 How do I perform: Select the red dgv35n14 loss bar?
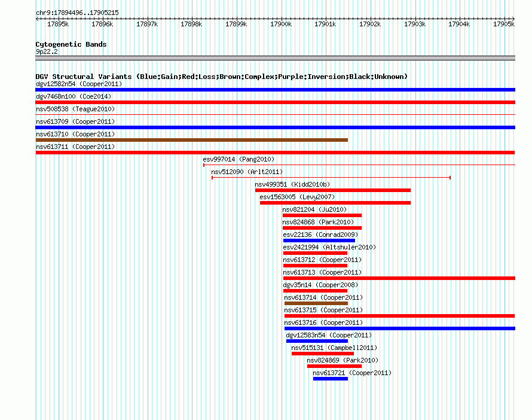coord(315,291)
